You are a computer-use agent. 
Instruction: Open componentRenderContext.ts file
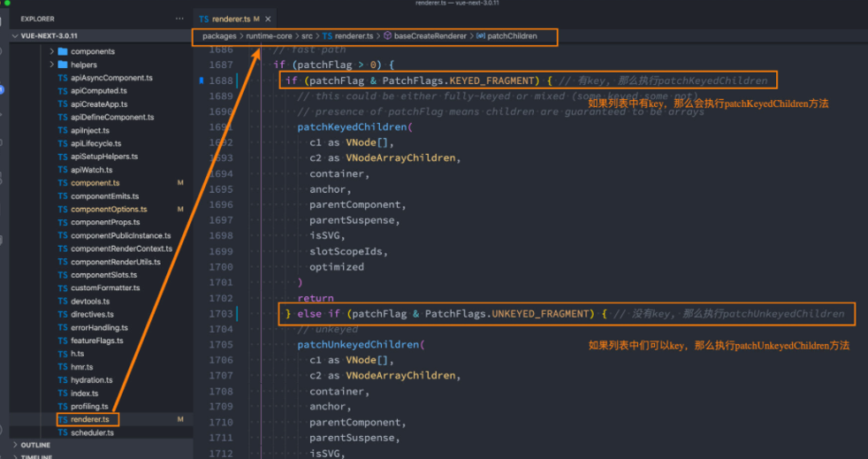(x=121, y=249)
